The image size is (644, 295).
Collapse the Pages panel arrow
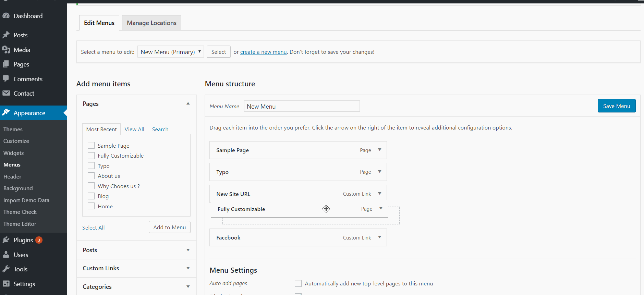tap(188, 103)
